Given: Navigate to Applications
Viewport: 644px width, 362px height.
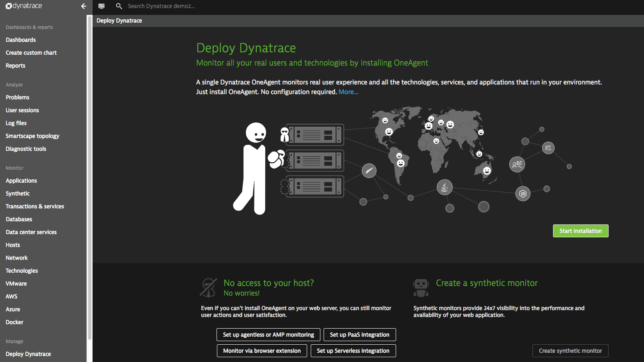Looking at the screenshot, I should pos(21,181).
